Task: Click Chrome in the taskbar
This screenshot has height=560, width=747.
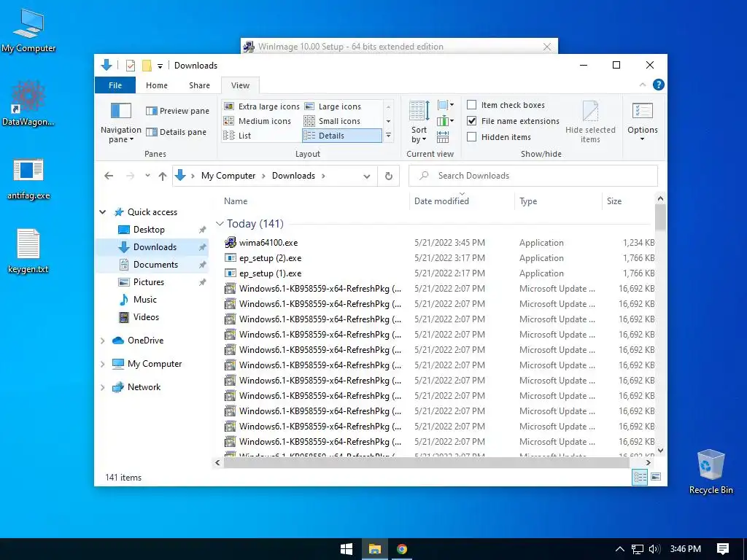Action: 402,549
